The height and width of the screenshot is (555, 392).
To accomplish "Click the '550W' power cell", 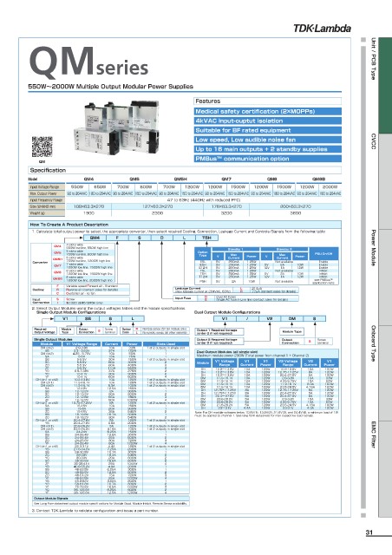I will point(77,186).
